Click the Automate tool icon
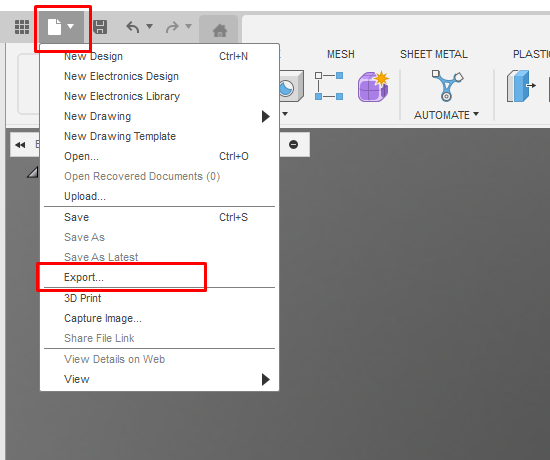The height and width of the screenshot is (460, 550). pos(447,86)
